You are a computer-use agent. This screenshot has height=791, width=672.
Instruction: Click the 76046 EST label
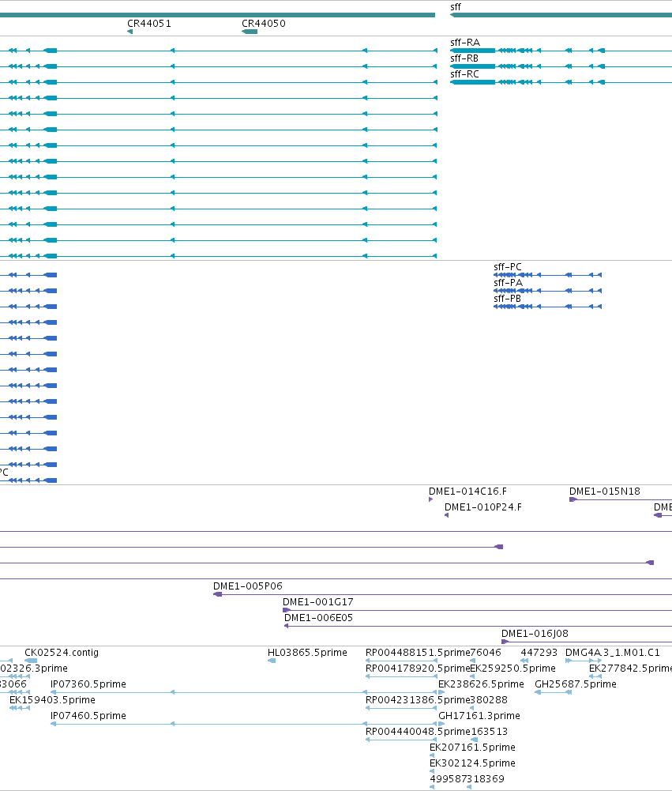coord(486,653)
